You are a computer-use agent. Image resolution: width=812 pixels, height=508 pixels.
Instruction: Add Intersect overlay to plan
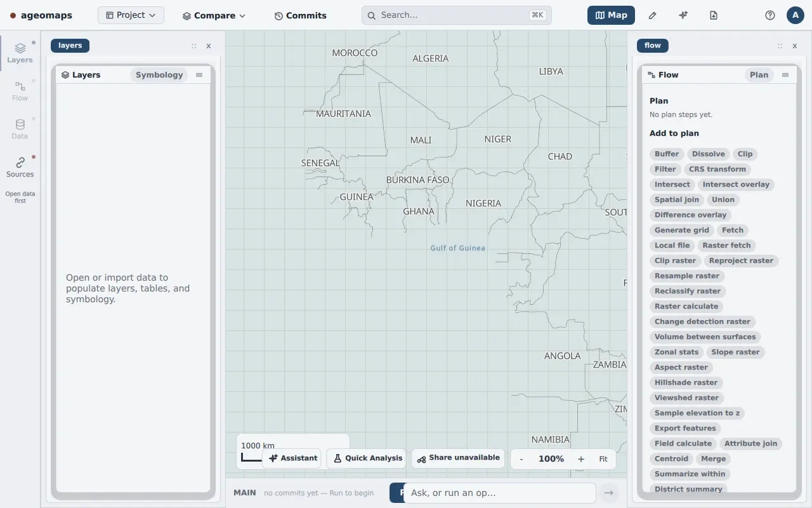click(x=736, y=185)
